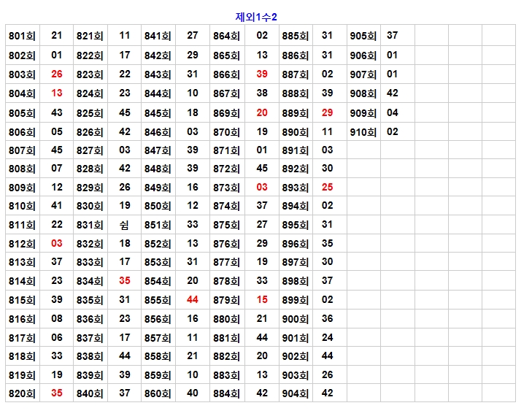The image size is (532, 419).
Task: Click the 쉼 value beside 831회
Action: coord(125,226)
